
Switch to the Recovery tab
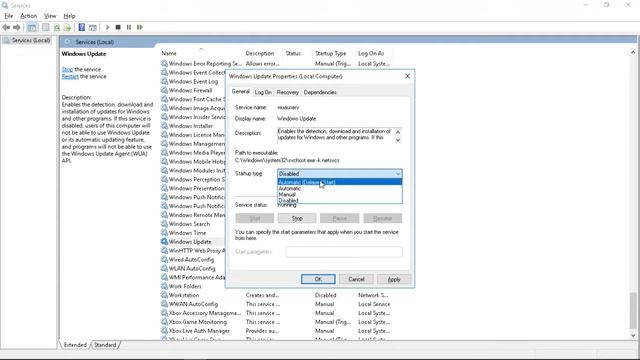[x=288, y=92]
